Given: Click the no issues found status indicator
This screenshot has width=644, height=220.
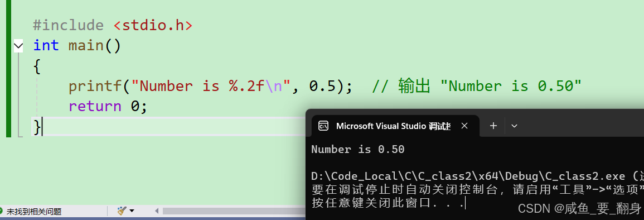Looking at the screenshot, I should tap(31, 212).
